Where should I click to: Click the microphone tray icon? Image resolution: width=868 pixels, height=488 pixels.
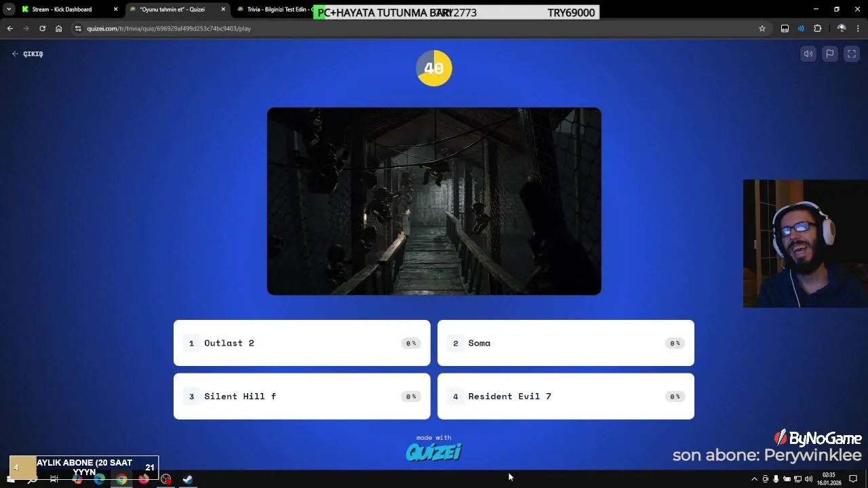[776, 479]
